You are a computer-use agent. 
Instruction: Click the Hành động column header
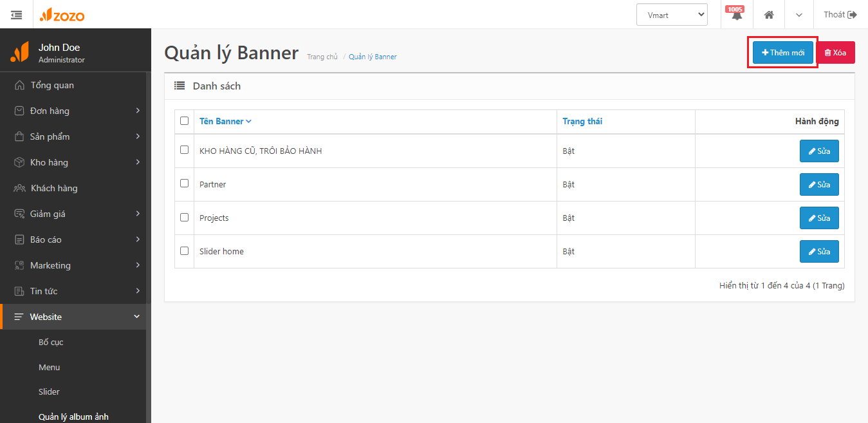coord(817,121)
